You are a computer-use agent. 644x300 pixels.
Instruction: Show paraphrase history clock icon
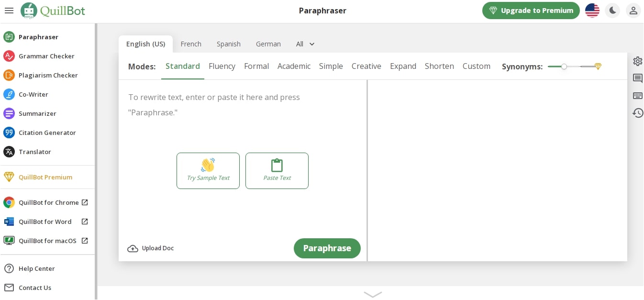(637, 113)
